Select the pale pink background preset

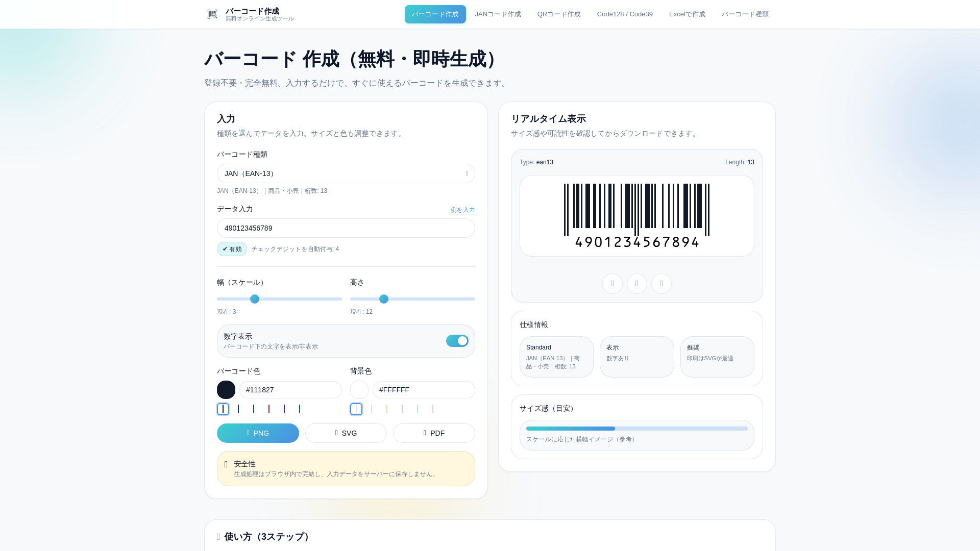tap(433, 409)
